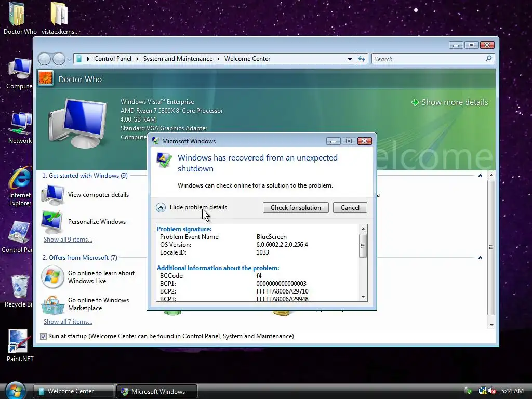The width and height of the screenshot is (532, 399).
Task: Click the Doctor Who user account picture
Action: click(x=46, y=78)
